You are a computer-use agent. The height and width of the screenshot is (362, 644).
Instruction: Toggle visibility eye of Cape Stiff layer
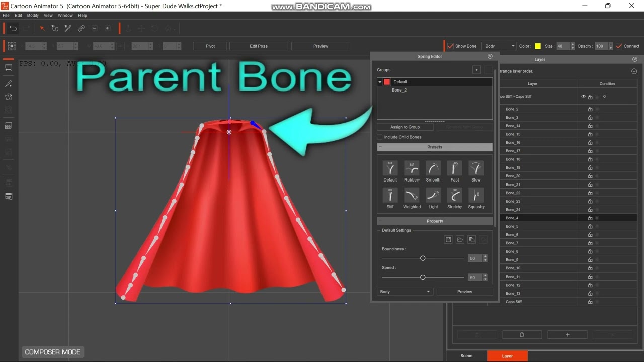coord(584,96)
